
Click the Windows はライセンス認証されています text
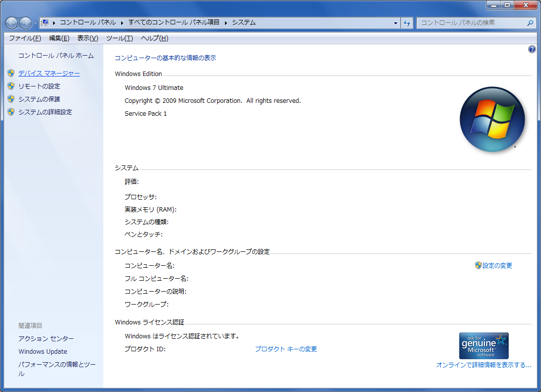[x=182, y=336]
